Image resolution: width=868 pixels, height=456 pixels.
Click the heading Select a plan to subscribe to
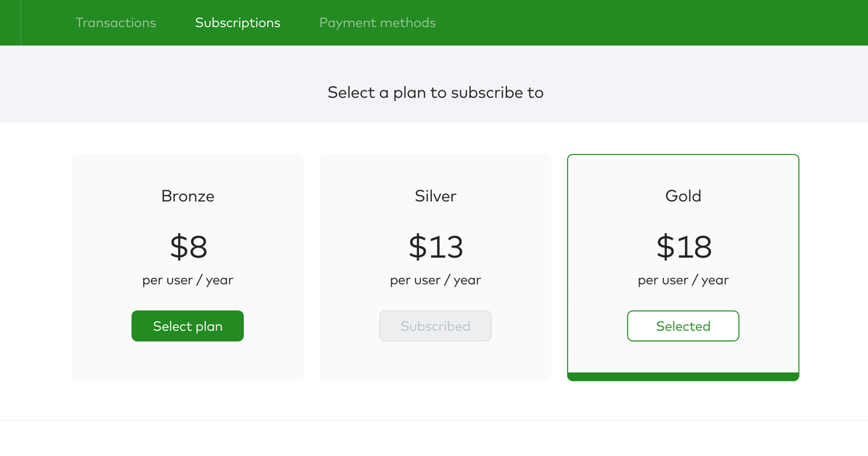point(435,93)
